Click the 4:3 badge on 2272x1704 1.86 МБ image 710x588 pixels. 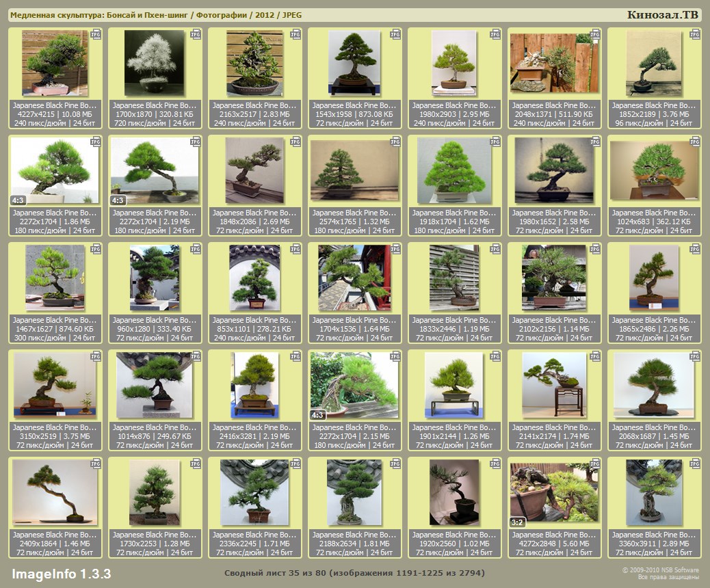18,200
